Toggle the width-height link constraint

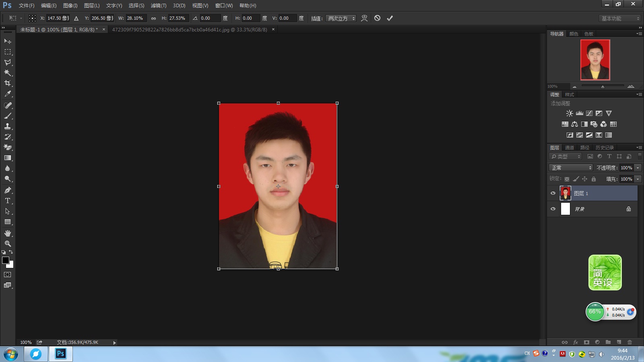click(153, 19)
